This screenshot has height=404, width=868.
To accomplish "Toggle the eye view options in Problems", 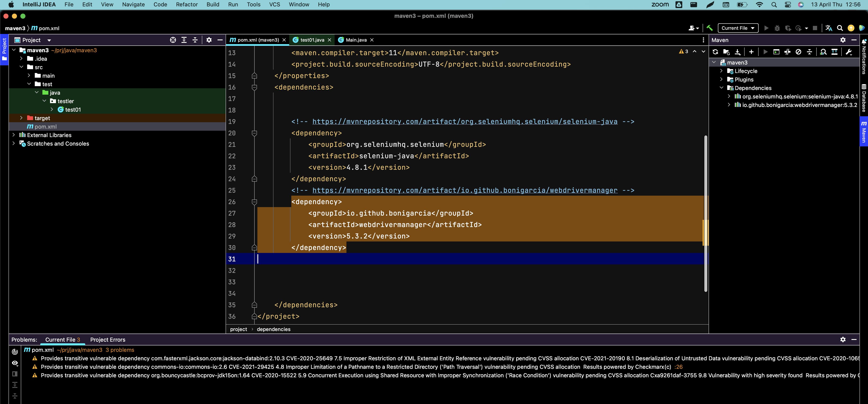I will click(x=15, y=363).
